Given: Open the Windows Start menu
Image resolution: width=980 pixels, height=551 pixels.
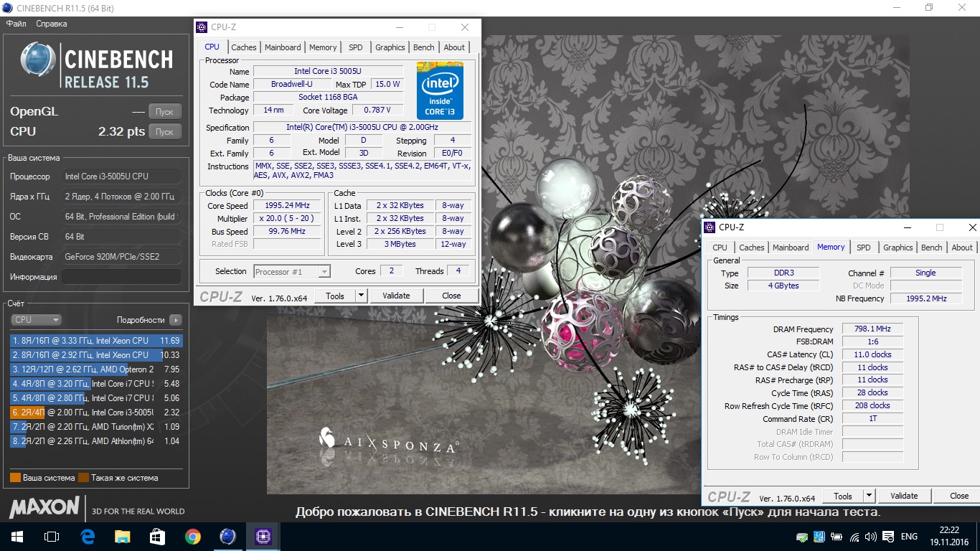Looking at the screenshot, I should [17, 536].
